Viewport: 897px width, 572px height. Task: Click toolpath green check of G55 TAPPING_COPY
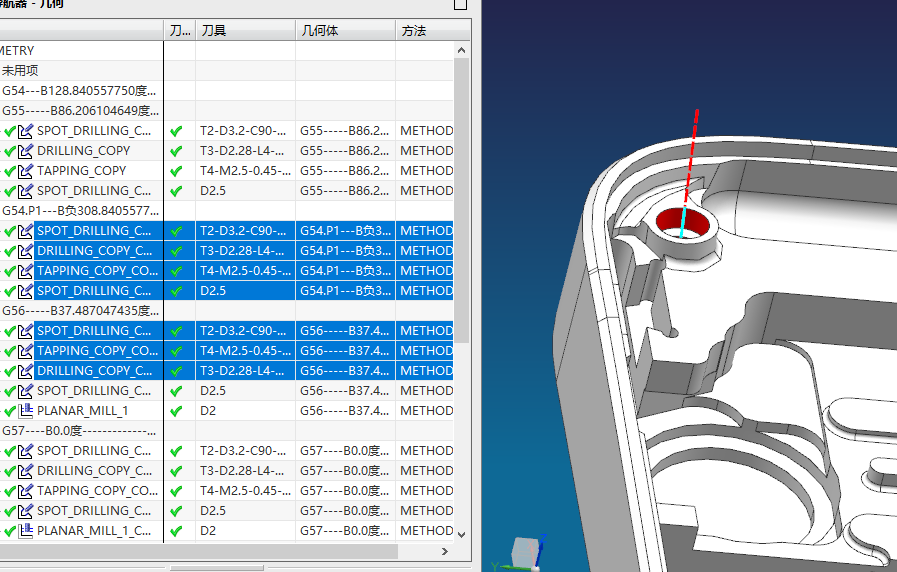(176, 171)
